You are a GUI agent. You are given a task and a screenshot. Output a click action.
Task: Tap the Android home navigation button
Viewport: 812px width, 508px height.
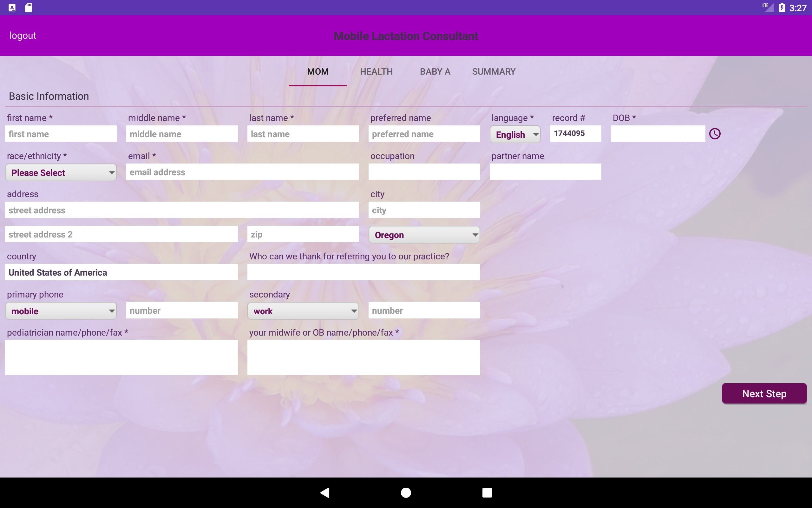tap(406, 492)
